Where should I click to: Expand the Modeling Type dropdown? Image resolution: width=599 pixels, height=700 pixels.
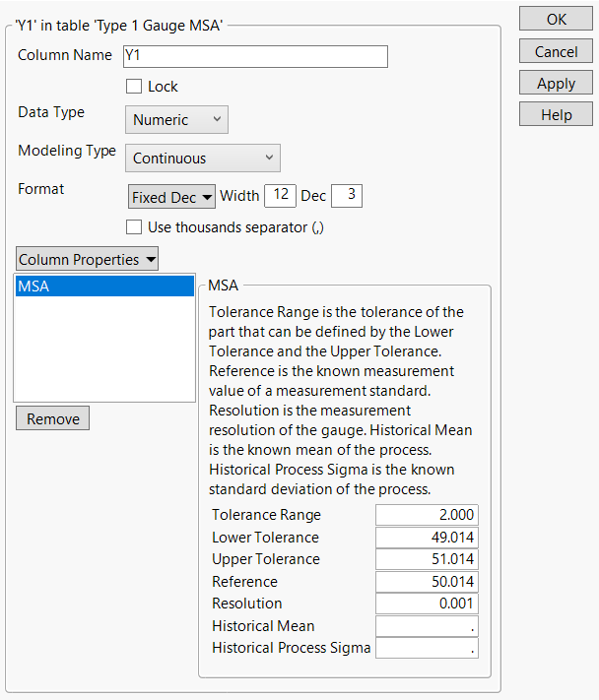204,158
